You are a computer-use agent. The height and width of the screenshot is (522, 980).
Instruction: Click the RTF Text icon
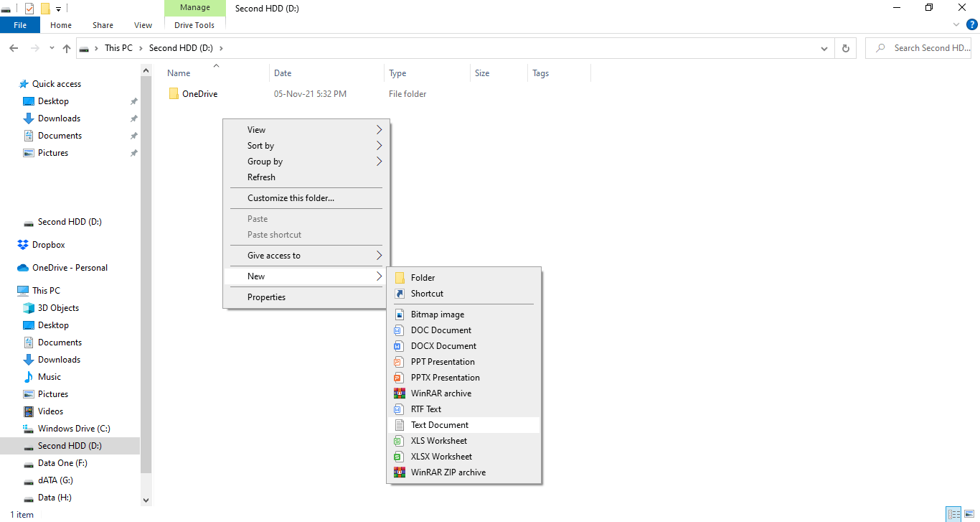[400, 409]
